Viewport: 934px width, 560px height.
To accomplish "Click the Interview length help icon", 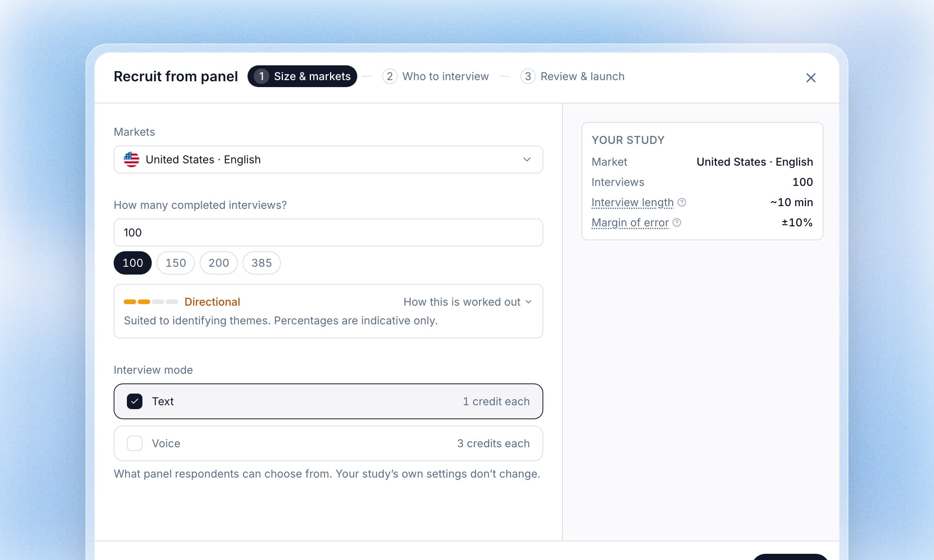I will pos(682,202).
